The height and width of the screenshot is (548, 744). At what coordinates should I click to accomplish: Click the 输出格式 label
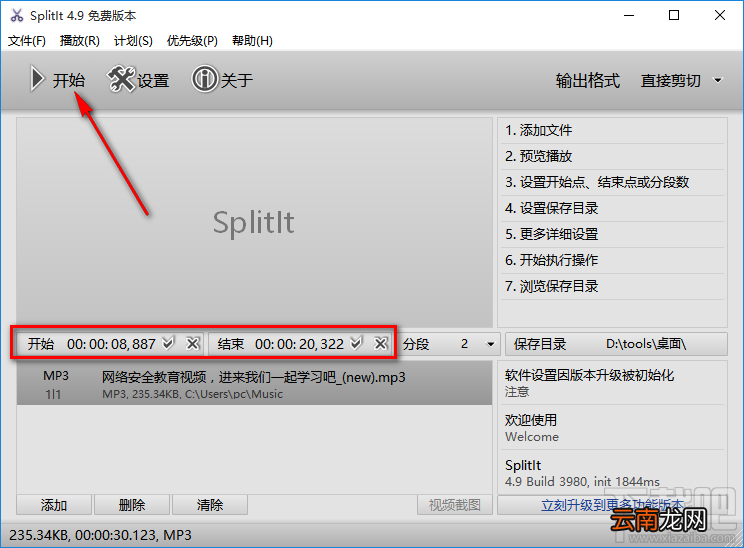(587, 80)
